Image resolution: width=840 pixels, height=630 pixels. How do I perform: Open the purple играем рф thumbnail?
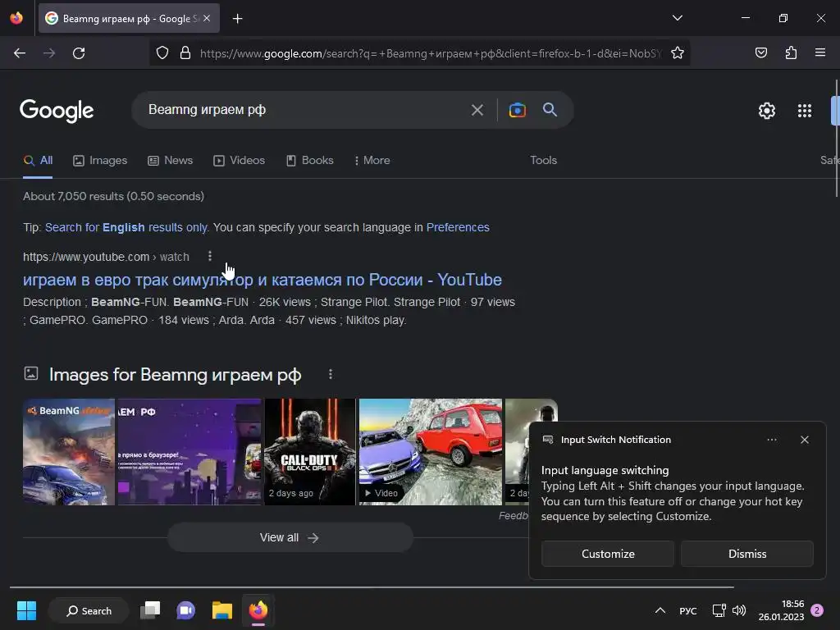pos(189,452)
